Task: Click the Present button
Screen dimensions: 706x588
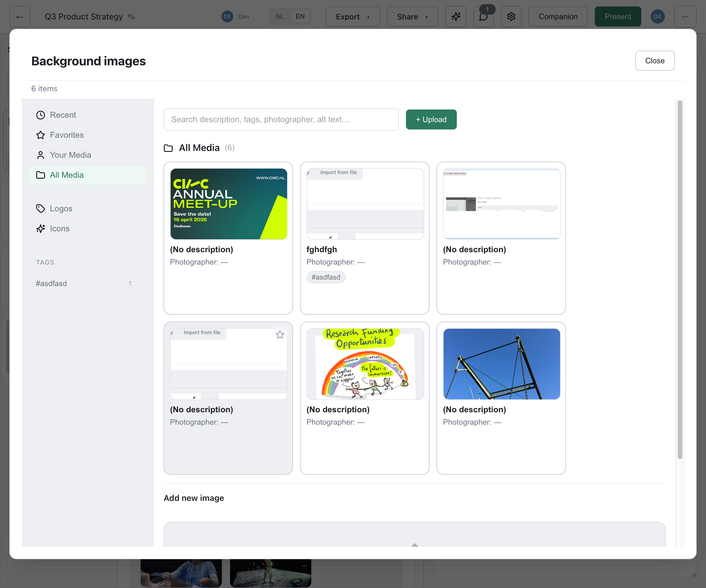Action: click(x=617, y=16)
